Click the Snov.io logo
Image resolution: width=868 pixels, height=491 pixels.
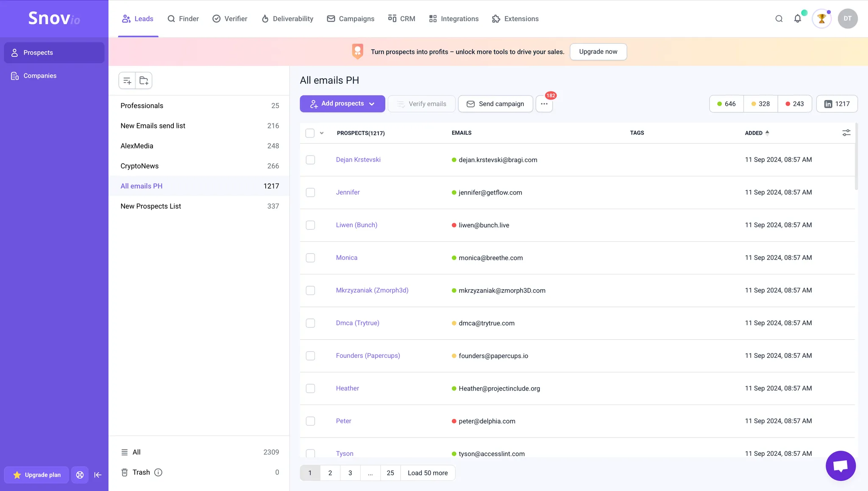(x=54, y=18)
